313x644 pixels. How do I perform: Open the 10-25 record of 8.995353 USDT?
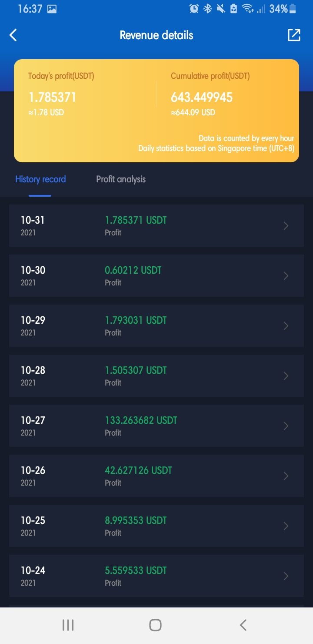156,526
